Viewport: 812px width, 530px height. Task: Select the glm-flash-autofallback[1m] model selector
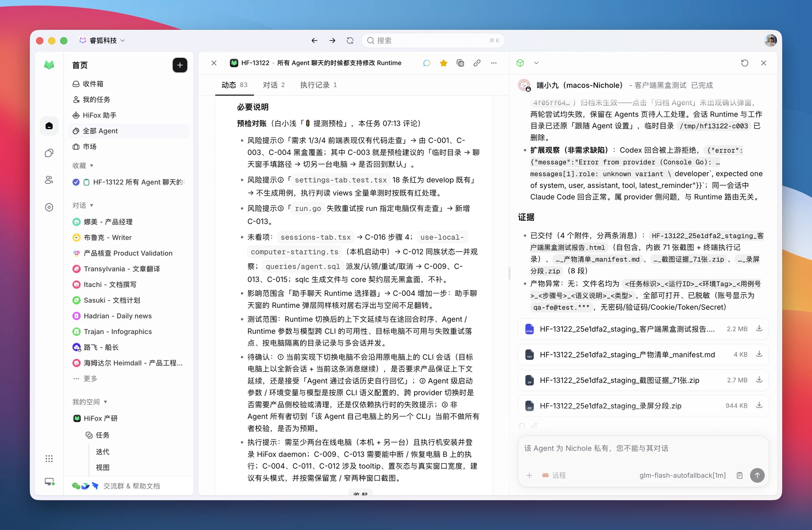pos(682,475)
